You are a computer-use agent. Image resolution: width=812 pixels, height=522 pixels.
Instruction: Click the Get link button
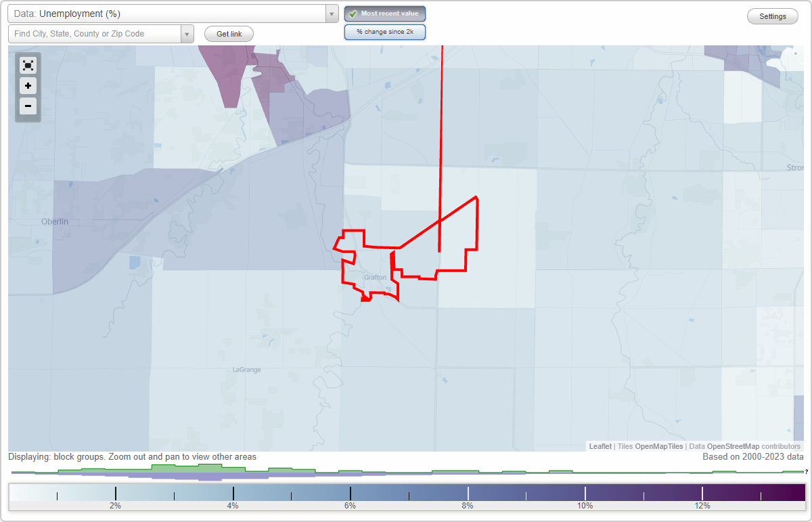(x=229, y=34)
